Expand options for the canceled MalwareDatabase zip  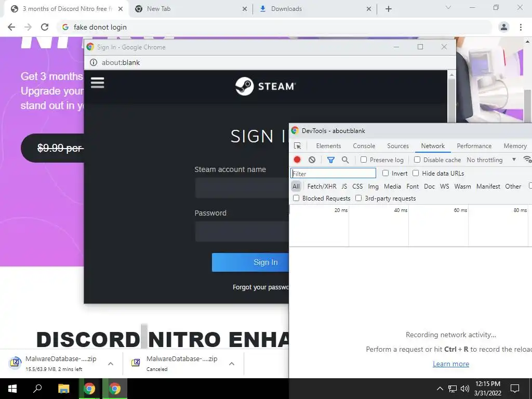click(231, 364)
